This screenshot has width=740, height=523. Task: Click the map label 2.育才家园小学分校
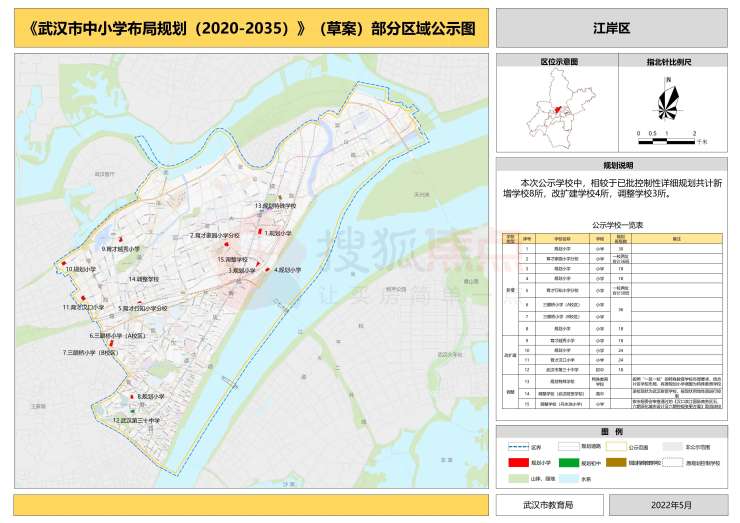pos(215,235)
